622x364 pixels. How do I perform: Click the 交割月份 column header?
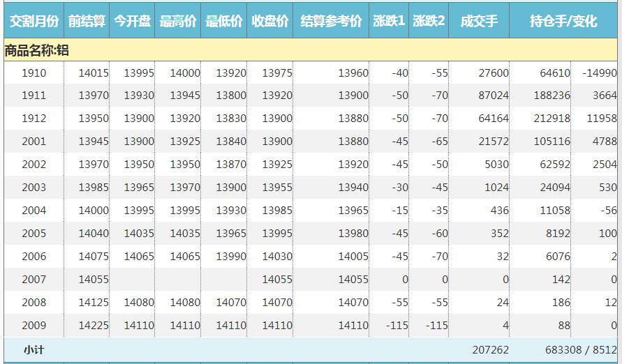coord(34,22)
